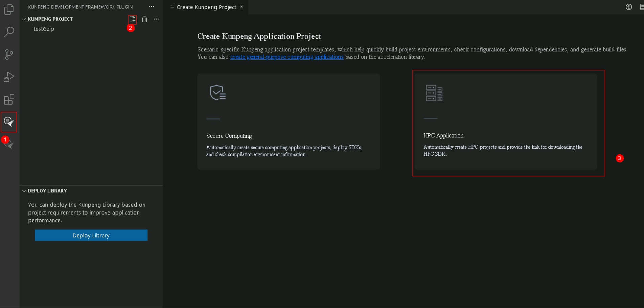Click the new Kunpeng project icon
The height and width of the screenshot is (308, 644).
(133, 19)
